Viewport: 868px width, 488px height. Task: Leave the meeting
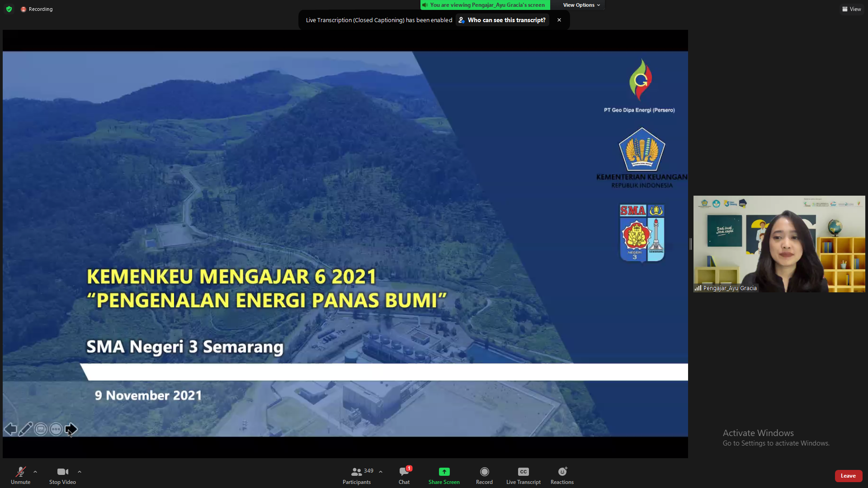click(848, 476)
